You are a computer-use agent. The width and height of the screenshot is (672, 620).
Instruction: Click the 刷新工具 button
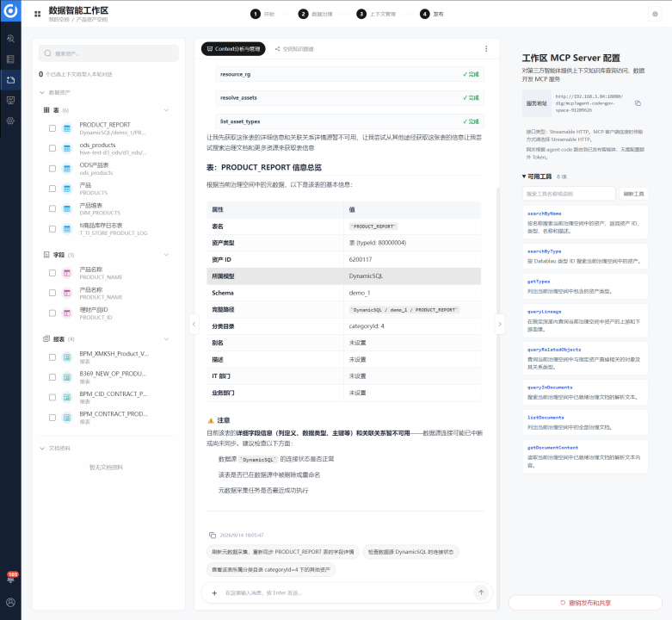pos(633,194)
